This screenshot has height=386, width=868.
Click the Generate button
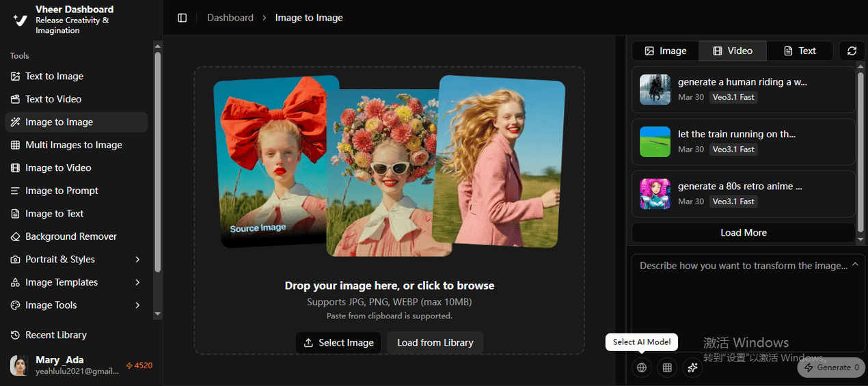831,368
